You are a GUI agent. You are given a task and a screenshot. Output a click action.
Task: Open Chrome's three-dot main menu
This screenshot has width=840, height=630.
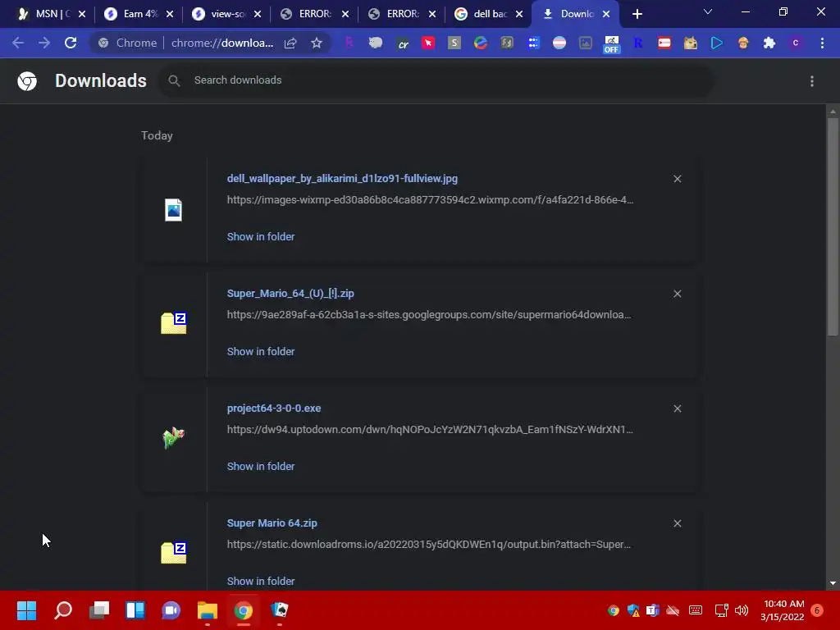coord(822,43)
